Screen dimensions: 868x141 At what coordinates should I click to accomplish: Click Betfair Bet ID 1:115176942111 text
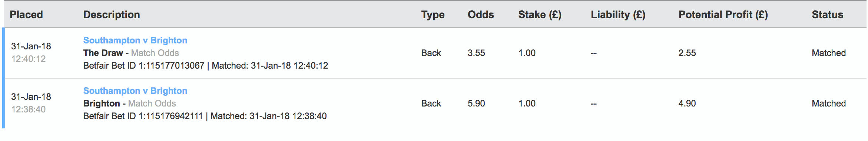click(143, 116)
